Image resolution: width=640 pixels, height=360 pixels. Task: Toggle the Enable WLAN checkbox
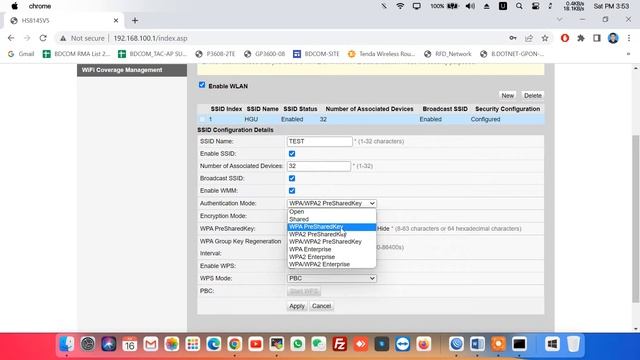click(x=202, y=85)
